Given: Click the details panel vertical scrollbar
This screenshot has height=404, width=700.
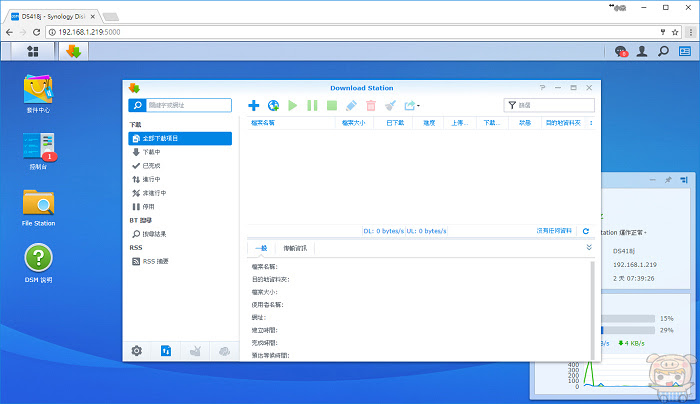Looking at the screenshot, I should (592, 310).
